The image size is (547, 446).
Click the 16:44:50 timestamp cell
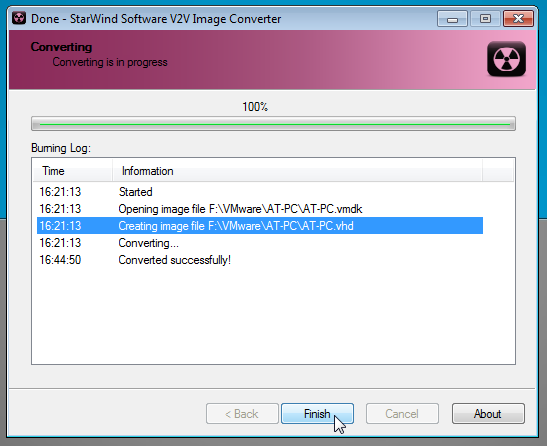coord(60,260)
